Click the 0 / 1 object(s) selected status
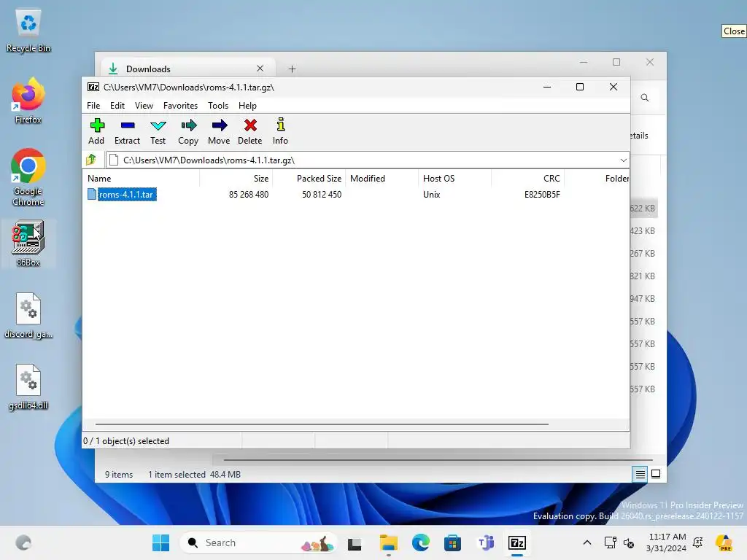747x560 pixels. pos(126,441)
